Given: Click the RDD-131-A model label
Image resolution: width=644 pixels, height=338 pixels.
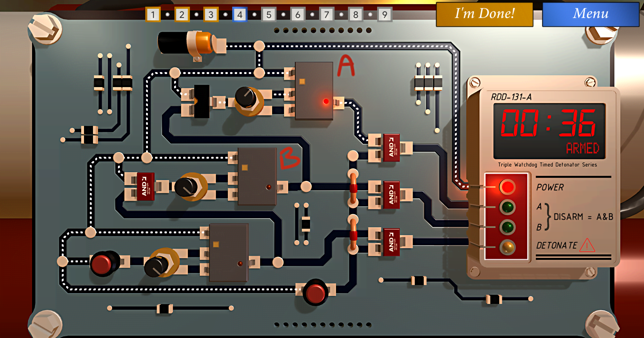Looking at the screenshot, I should (511, 97).
